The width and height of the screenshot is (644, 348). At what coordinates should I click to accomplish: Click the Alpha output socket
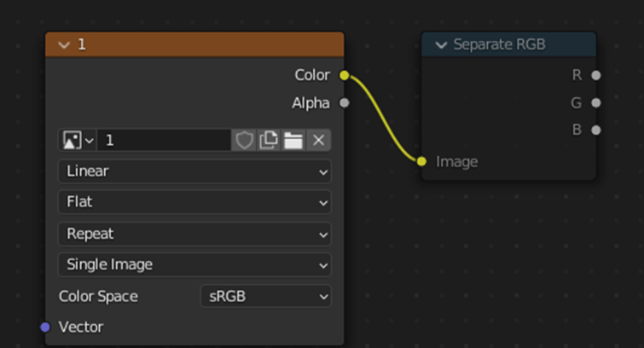point(345,102)
